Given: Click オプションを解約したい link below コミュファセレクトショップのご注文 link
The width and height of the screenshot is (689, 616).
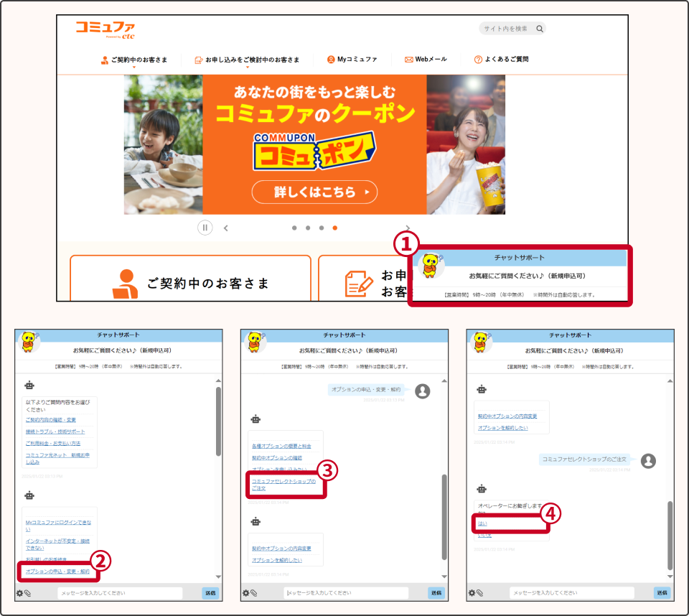Looking at the screenshot, I should click(277, 560).
